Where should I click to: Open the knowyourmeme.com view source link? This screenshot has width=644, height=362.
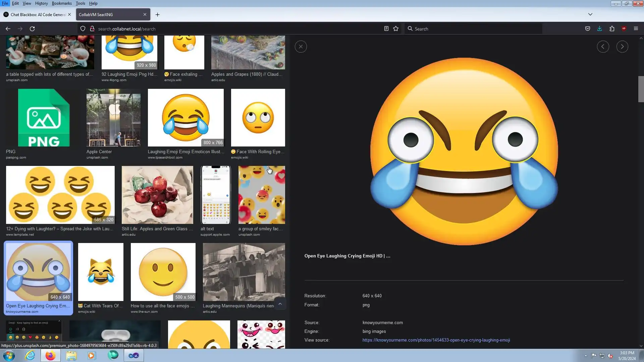(436, 340)
